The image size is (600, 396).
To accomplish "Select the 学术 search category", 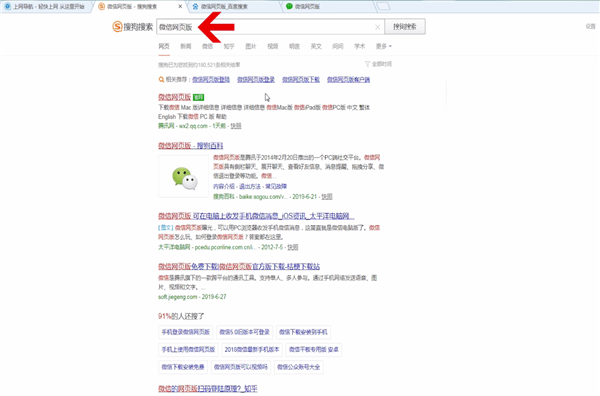I will tap(359, 46).
